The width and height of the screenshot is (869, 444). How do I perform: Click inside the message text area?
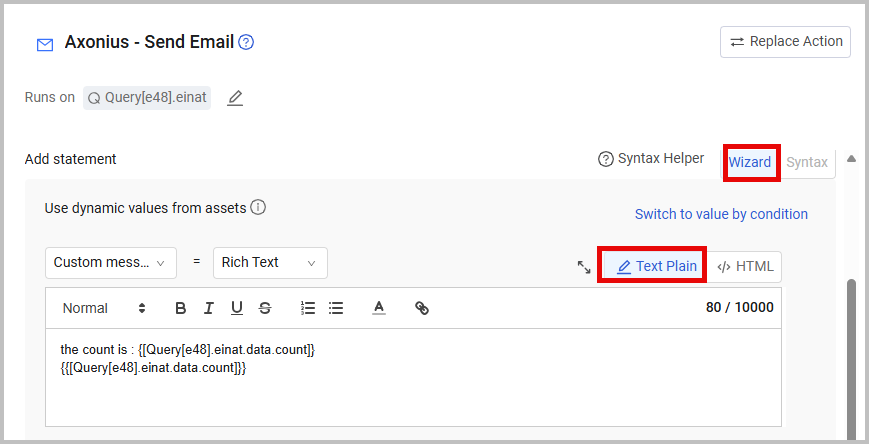click(413, 377)
